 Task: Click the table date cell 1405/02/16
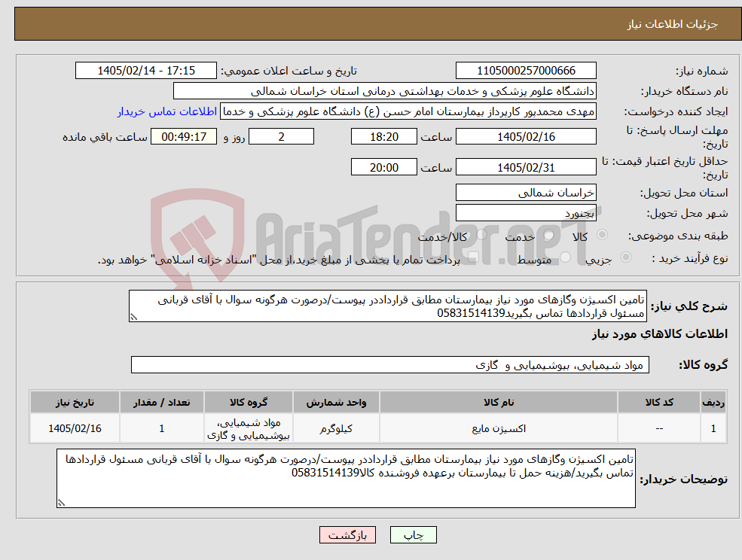(75, 428)
